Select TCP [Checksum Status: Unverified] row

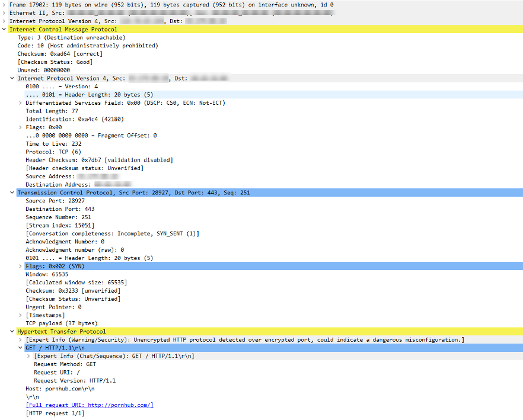(73, 299)
